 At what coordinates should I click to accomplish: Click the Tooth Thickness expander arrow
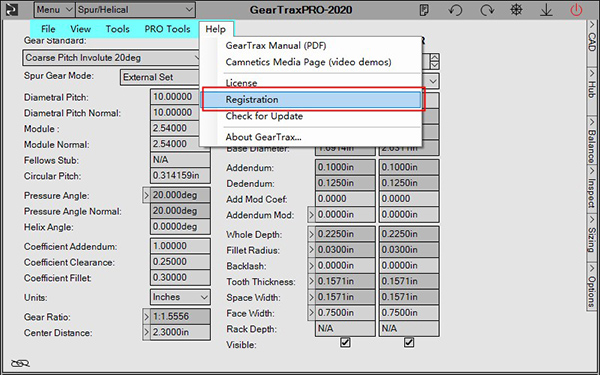[311, 282]
